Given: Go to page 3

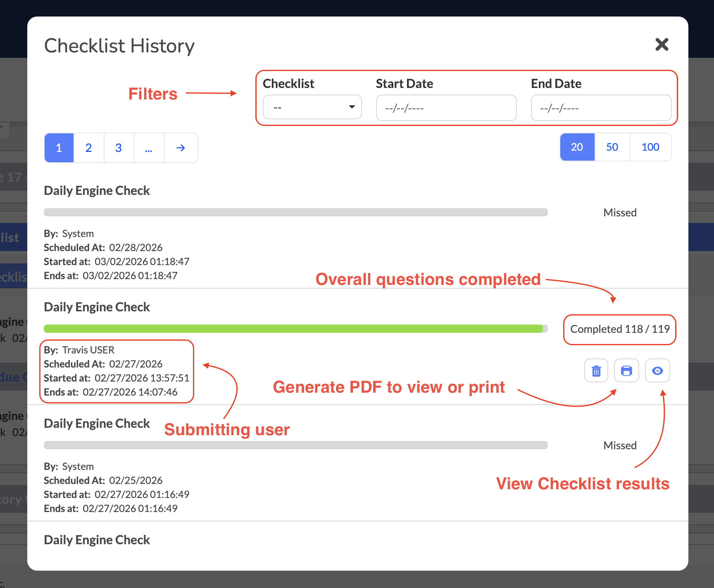Looking at the screenshot, I should coord(119,148).
